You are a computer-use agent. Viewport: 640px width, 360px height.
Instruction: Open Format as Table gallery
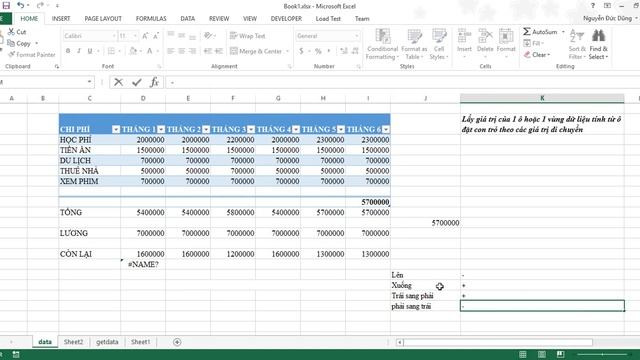pyautogui.click(x=414, y=45)
